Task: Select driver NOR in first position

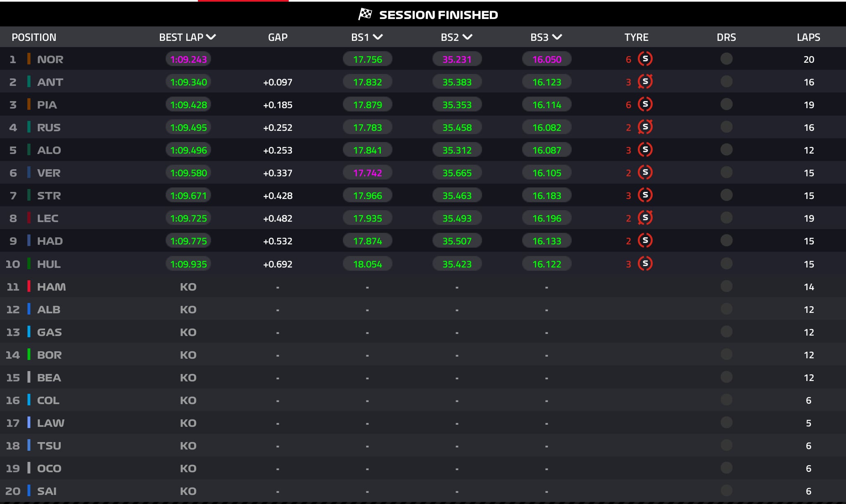Action: coord(50,59)
